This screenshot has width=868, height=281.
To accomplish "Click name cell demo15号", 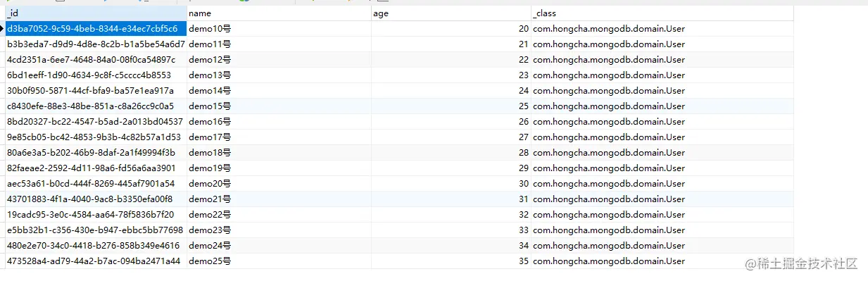I will [279, 106].
